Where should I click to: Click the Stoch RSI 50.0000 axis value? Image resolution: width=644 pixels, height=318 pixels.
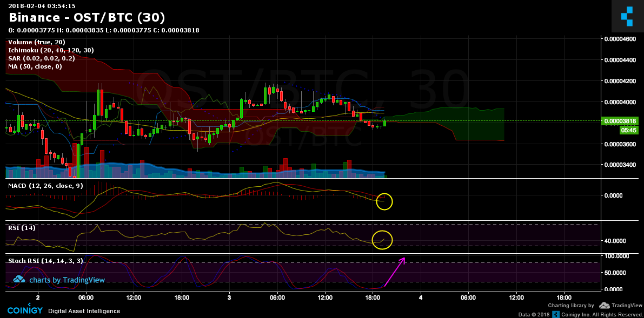(616, 273)
